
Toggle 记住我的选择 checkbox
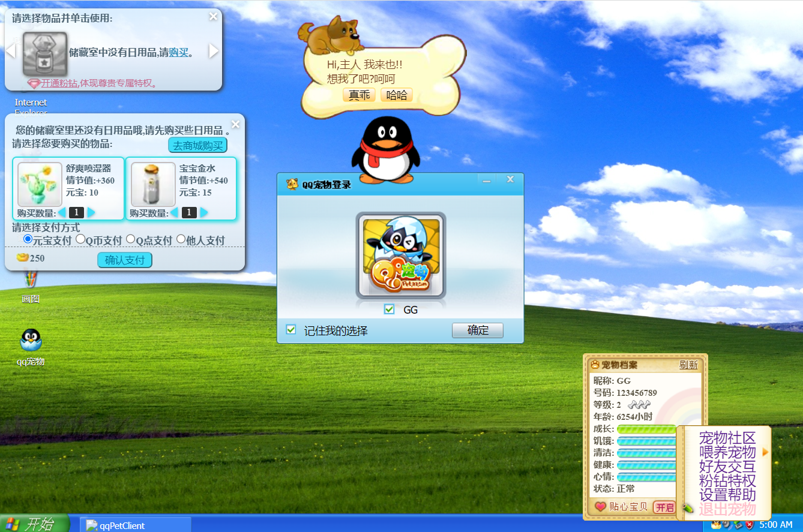pos(292,330)
